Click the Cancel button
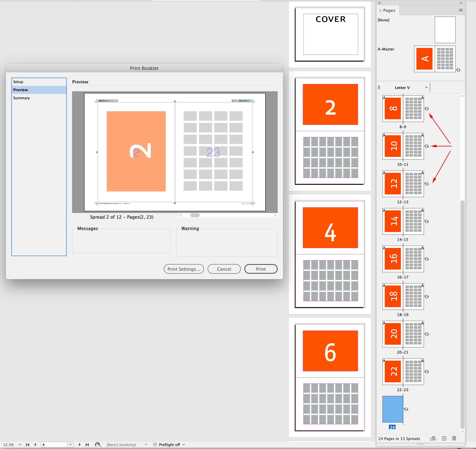 pos(224,269)
